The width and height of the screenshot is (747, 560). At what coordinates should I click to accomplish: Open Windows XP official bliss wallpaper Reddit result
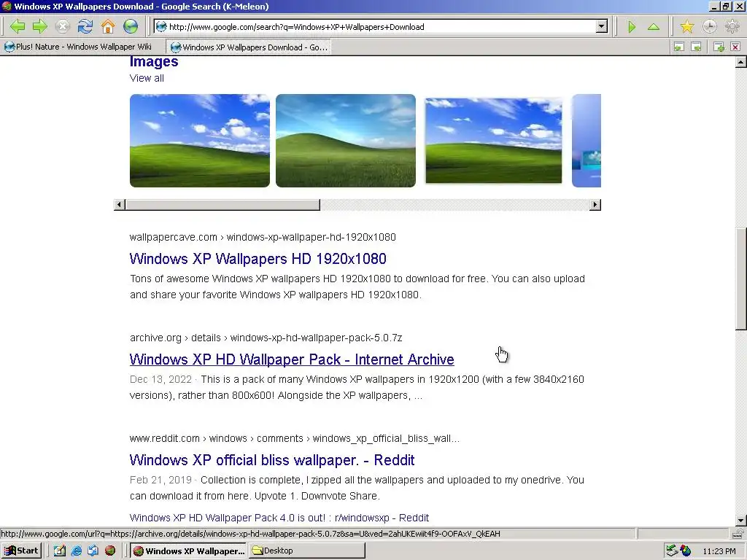272,460
